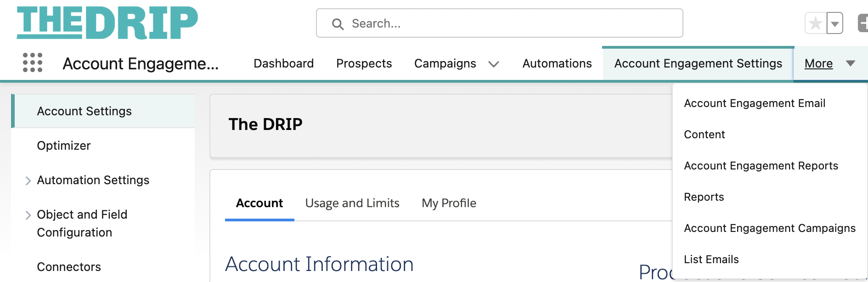
Task: Open Connectors in sidebar
Action: pos(69,267)
